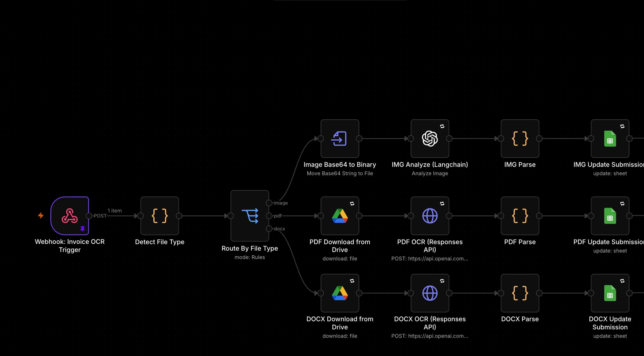
Task: Select the DOCX Download from Drive node
Action: tap(340, 293)
